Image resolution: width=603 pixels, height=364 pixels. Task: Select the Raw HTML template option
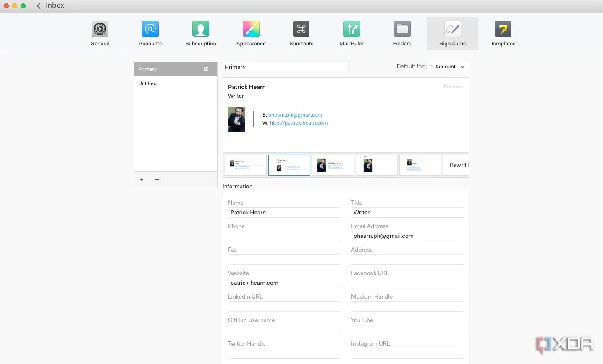(456, 165)
